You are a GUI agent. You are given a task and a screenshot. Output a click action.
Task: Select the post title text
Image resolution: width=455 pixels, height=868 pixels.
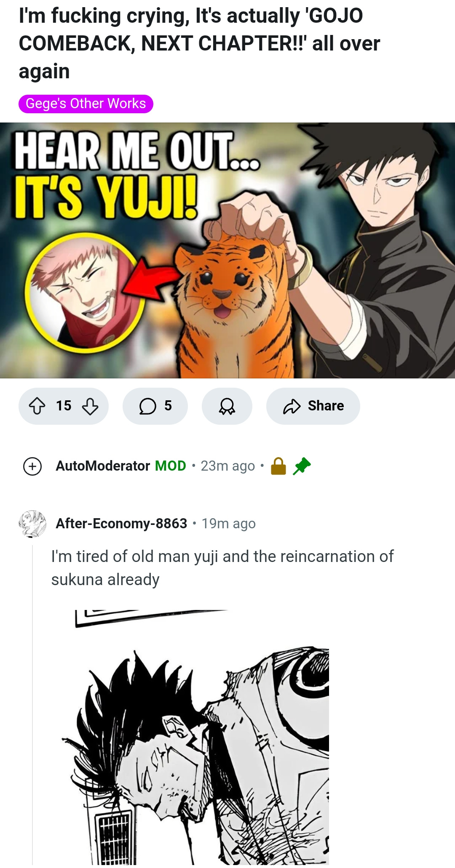pos(199,43)
